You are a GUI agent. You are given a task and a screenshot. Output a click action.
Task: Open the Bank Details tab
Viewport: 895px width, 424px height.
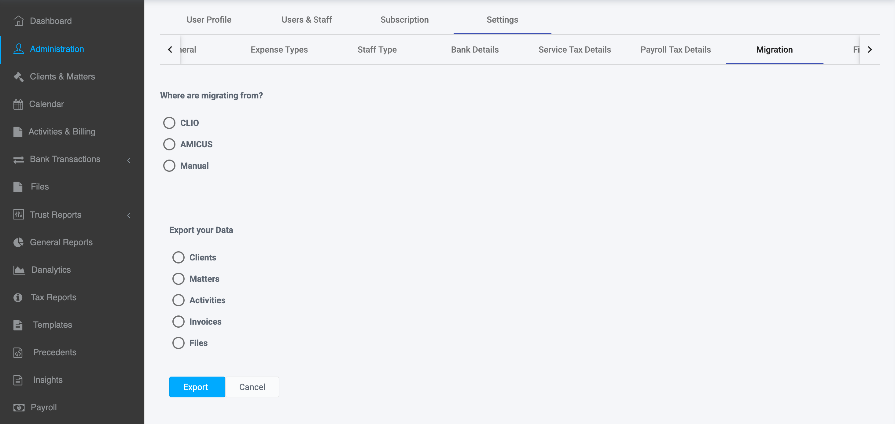pos(475,50)
